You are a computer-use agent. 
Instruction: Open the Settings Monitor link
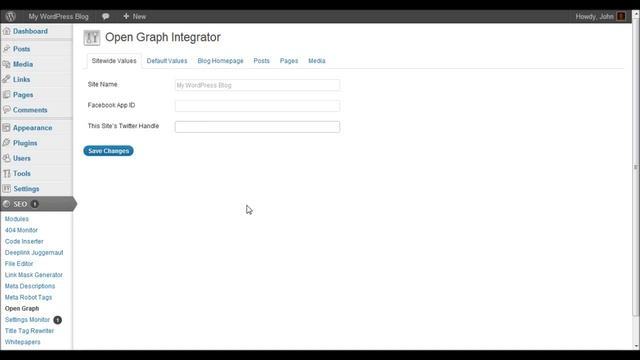[27, 320]
